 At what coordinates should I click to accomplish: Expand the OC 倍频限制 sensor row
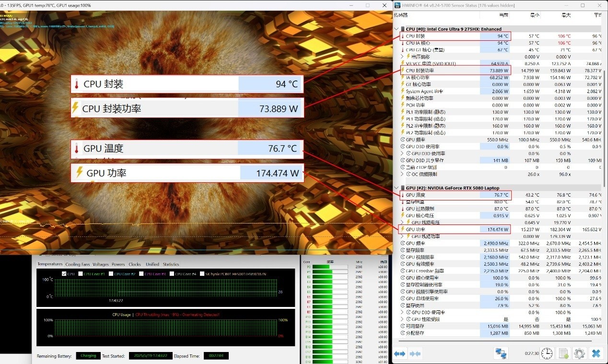(x=402, y=174)
